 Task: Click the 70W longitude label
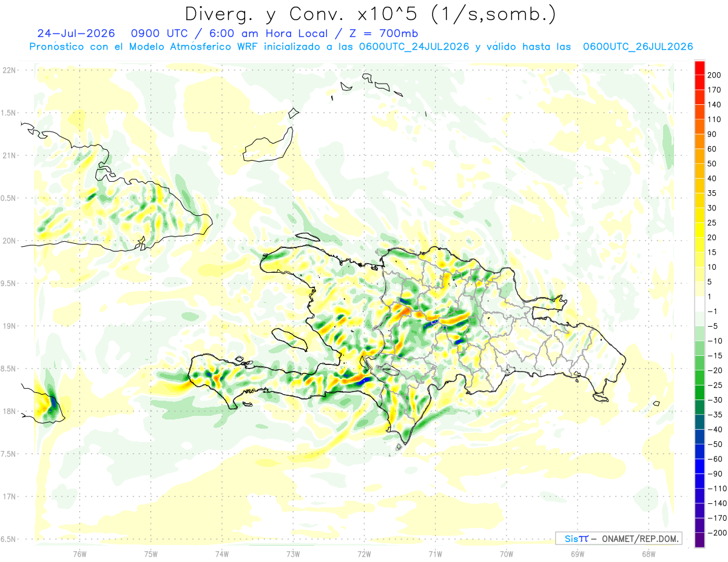tap(506, 554)
